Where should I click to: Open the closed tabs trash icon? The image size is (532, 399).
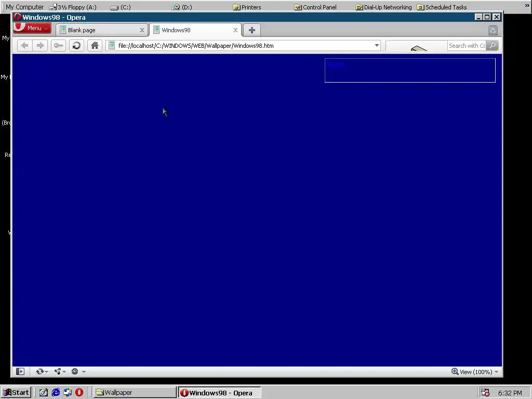(493, 31)
